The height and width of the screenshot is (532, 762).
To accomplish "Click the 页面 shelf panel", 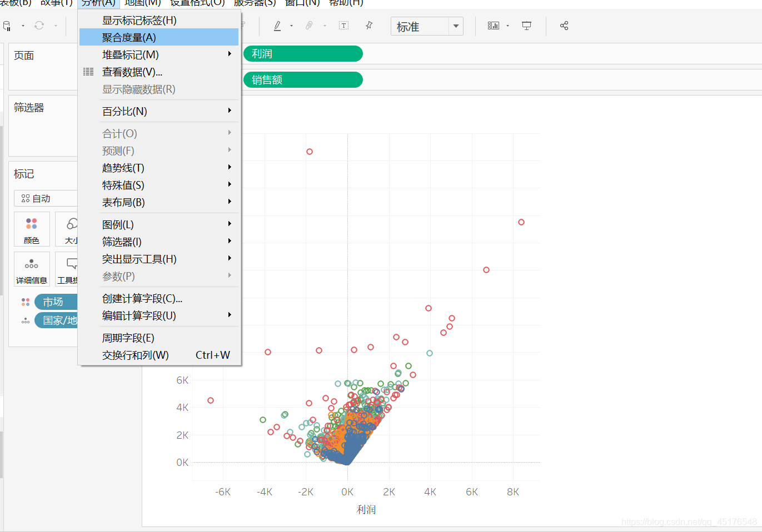I will (43, 67).
